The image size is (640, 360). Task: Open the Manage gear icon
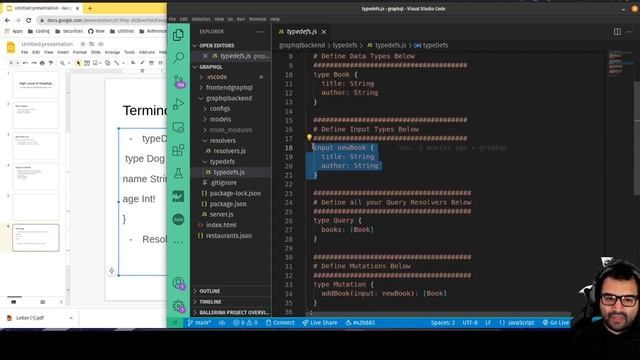178,306
